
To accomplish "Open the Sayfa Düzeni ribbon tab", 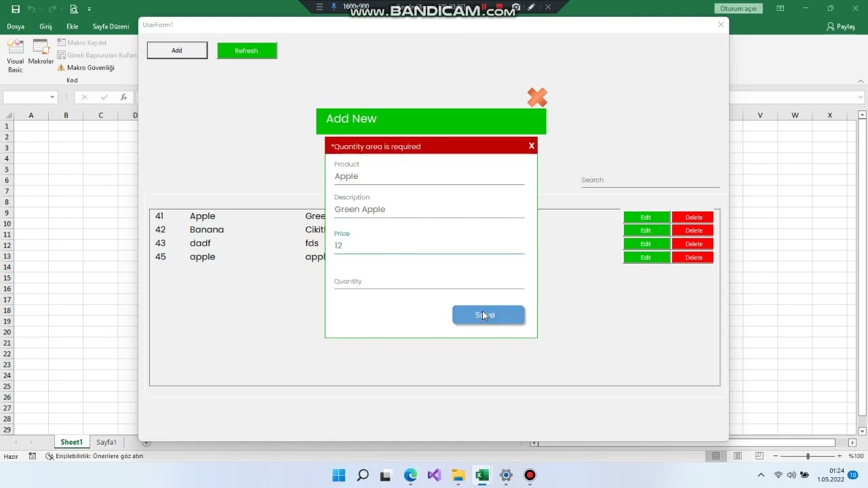I will [111, 26].
